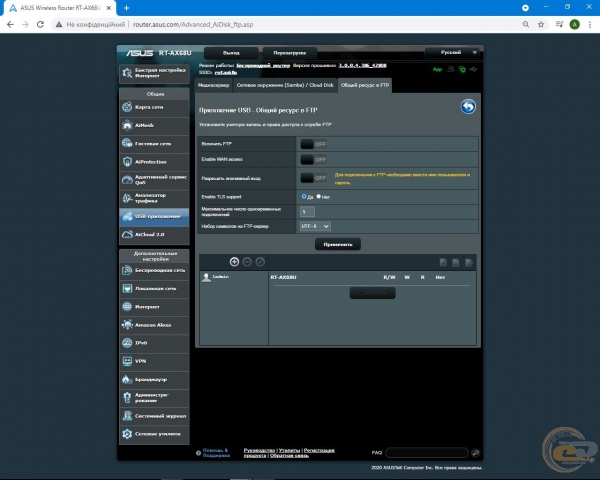
Task: Open the Network Map sidebar item
Action: [x=154, y=107]
